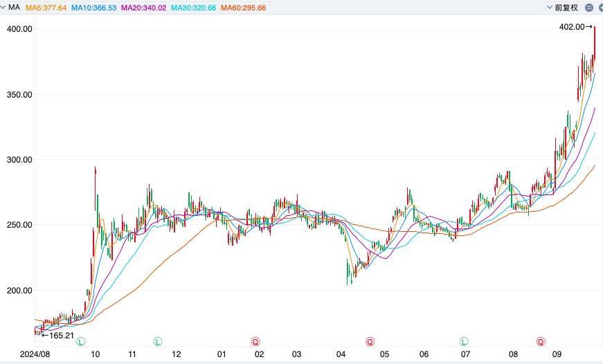Open red Q marker between months 08 and 09
This screenshot has height=364, width=603.
coord(540,341)
